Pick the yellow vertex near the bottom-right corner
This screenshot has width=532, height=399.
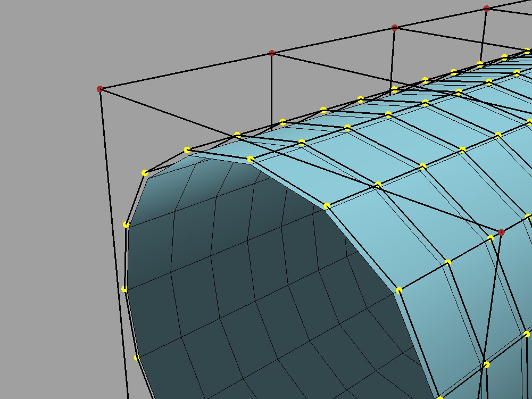tap(486, 364)
